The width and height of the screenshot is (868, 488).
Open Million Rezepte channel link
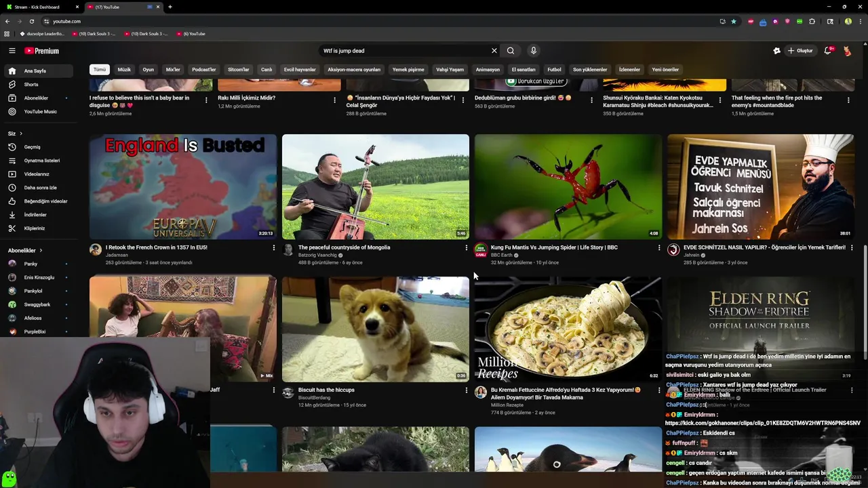507,405
